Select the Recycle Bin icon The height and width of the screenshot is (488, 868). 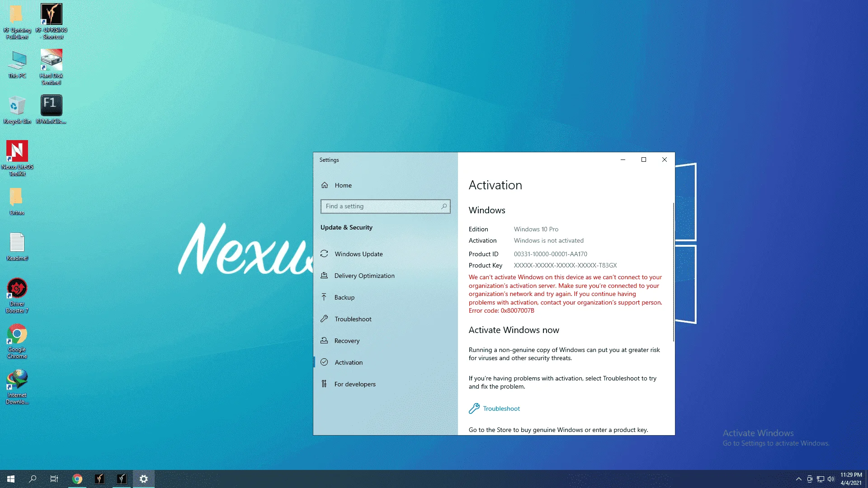click(17, 110)
